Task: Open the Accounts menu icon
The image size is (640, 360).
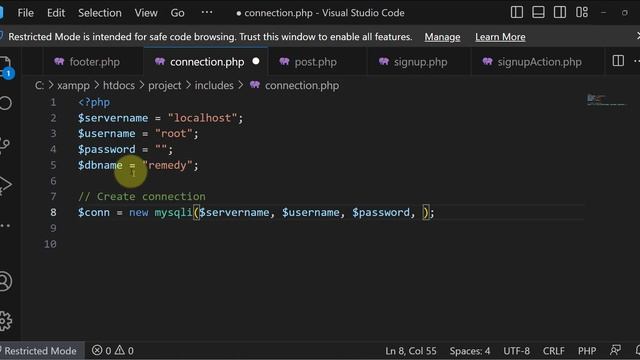Action: (5, 281)
